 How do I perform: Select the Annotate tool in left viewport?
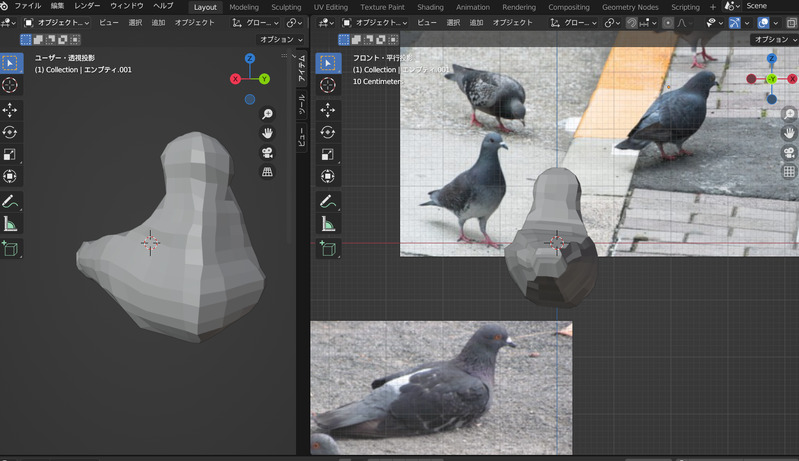tap(10, 201)
